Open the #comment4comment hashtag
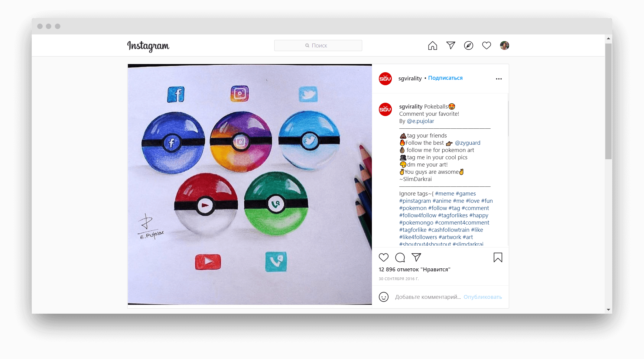 pyautogui.click(x=462, y=223)
